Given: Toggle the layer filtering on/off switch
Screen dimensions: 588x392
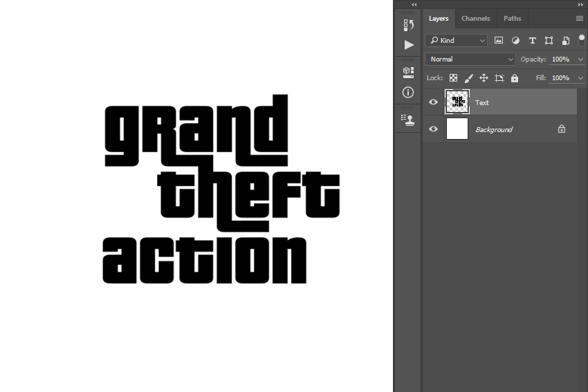Looking at the screenshot, I should point(581,41).
